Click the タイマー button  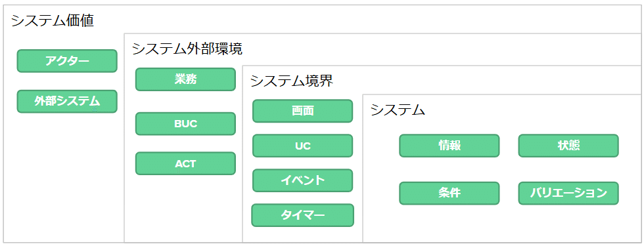pyautogui.click(x=303, y=215)
